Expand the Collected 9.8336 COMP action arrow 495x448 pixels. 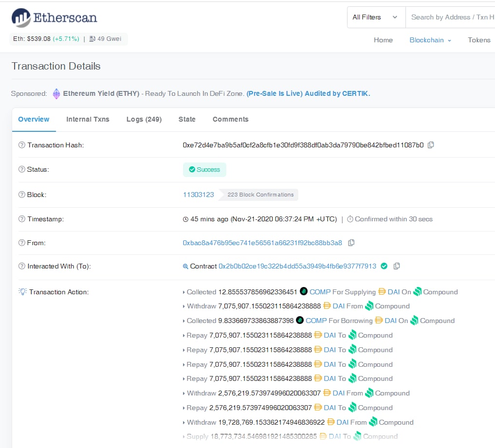tap(183, 321)
